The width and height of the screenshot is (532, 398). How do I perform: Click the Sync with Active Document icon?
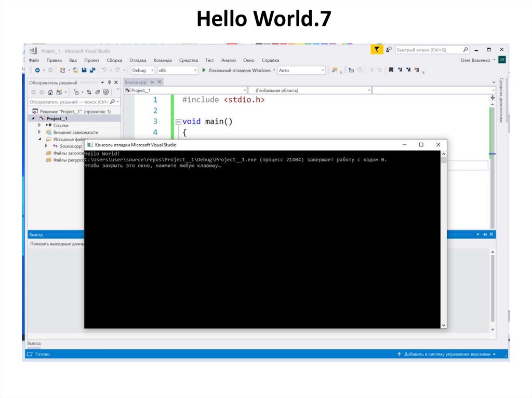89,92
